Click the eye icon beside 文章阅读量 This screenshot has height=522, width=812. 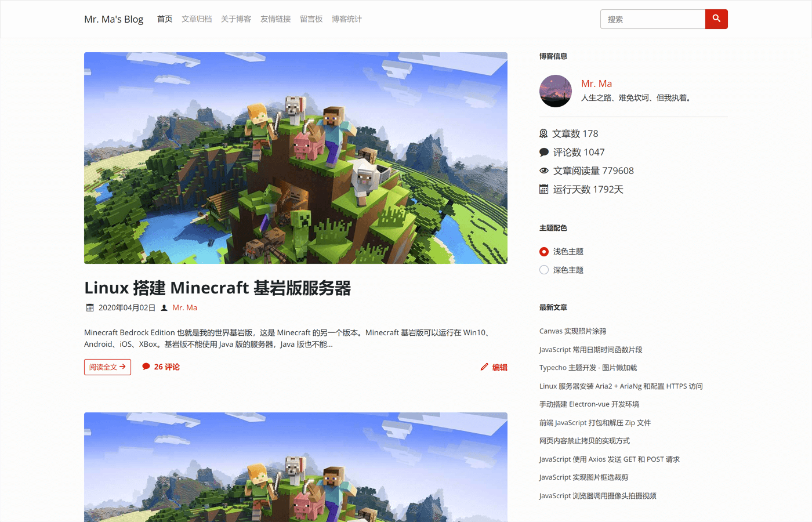544,171
